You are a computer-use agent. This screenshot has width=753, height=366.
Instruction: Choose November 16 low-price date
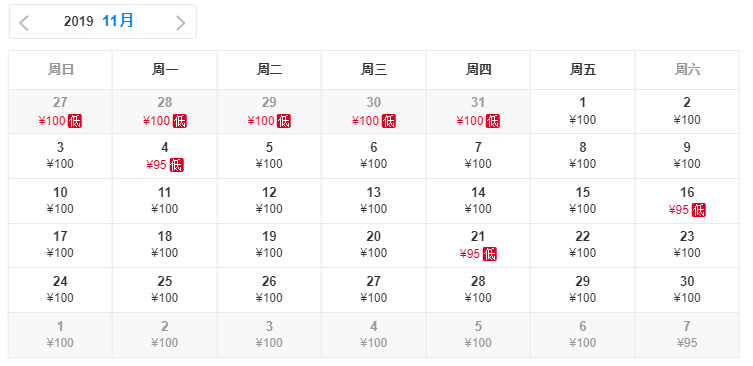pos(687,201)
